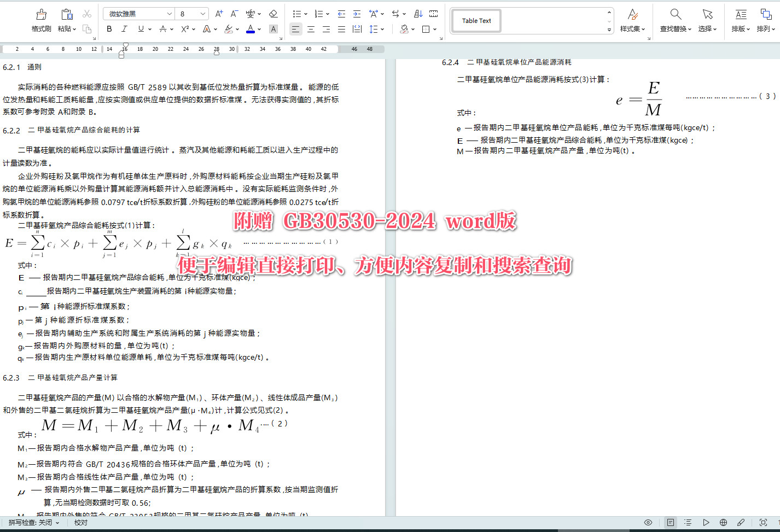The width and height of the screenshot is (780, 532).
Task: Toggle italic formatting
Action: pos(124,29)
